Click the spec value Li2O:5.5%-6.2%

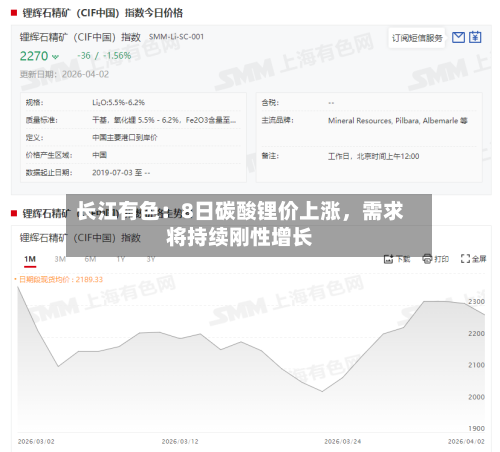coord(118,102)
